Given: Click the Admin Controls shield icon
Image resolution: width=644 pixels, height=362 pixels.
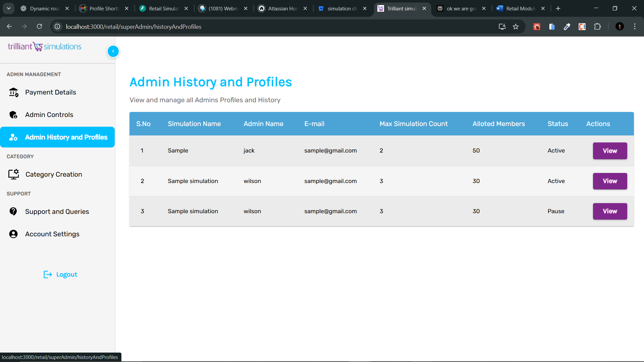Looking at the screenshot, I should pos(13,115).
